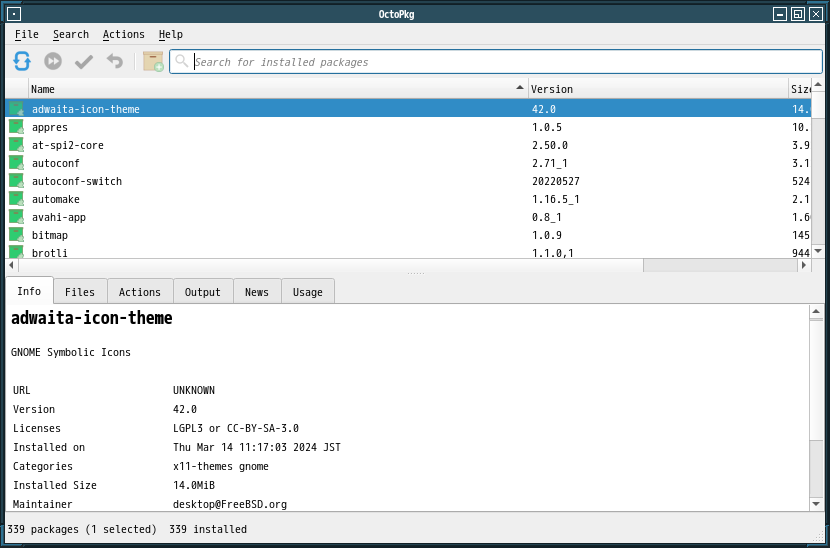Click version cell 2.50.0
This screenshot has height=548, width=830.
pyautogui.click(x=550, y=145)
